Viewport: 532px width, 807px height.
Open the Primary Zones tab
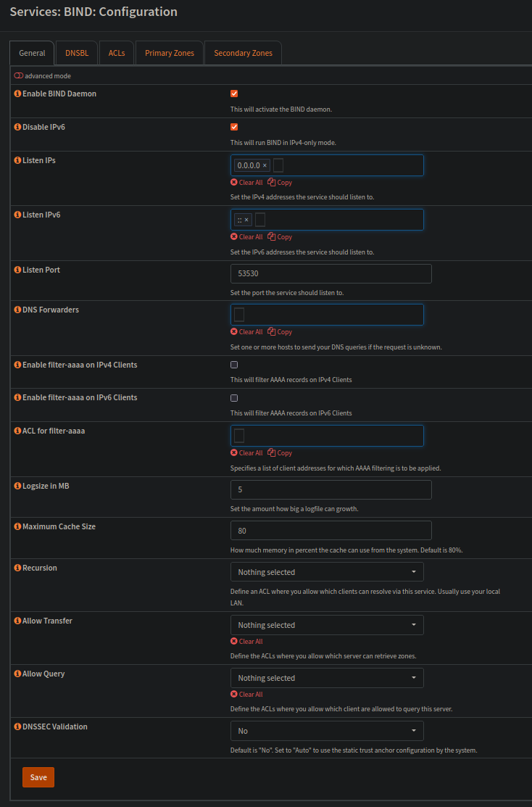170,53
